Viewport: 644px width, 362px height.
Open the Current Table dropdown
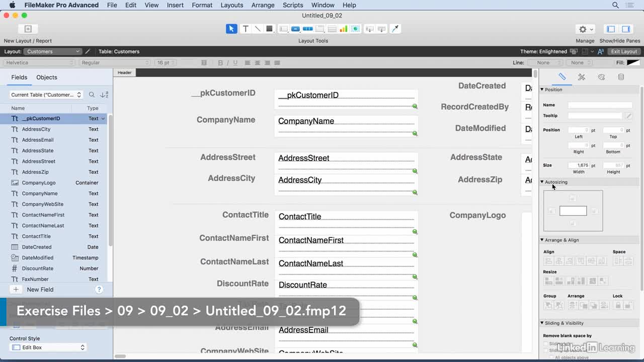pos(46,95)
